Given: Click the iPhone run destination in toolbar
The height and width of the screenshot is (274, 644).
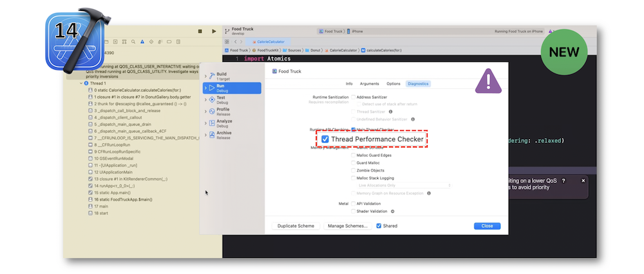Looking at the screenshot, I should pyautogui.click(x=355, y=31).
